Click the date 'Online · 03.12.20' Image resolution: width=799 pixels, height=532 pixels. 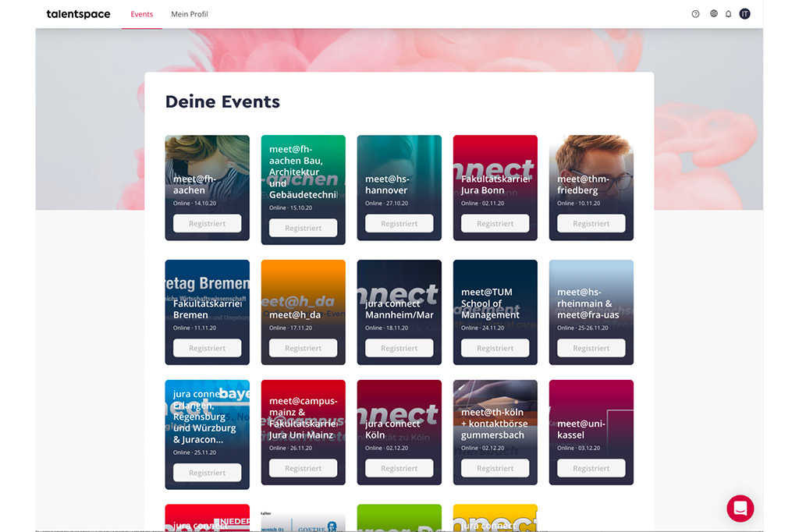578,448
